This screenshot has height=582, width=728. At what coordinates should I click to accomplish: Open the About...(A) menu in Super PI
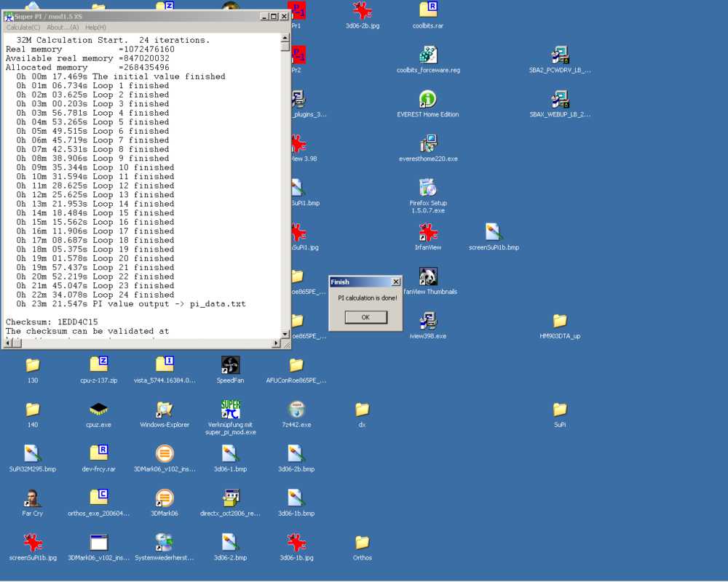pos(63,28)
